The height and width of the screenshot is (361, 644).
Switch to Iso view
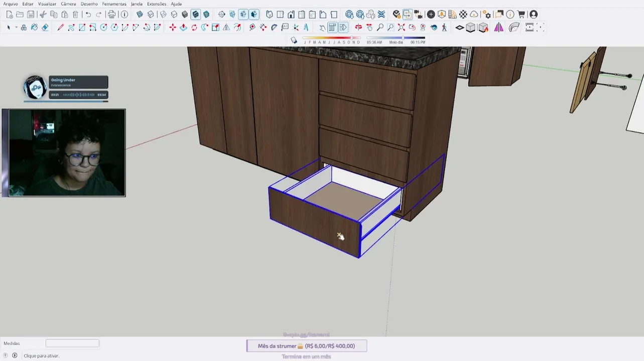click(270, 15)
